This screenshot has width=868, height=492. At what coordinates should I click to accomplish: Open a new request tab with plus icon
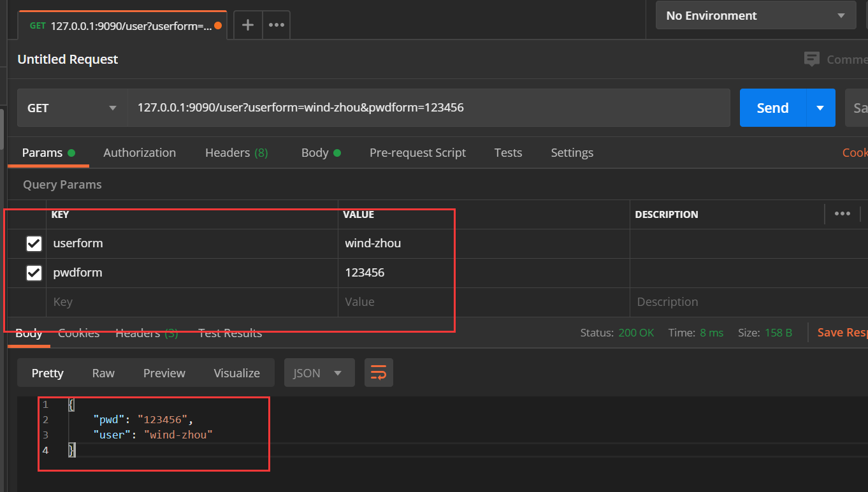click(248, 25)
